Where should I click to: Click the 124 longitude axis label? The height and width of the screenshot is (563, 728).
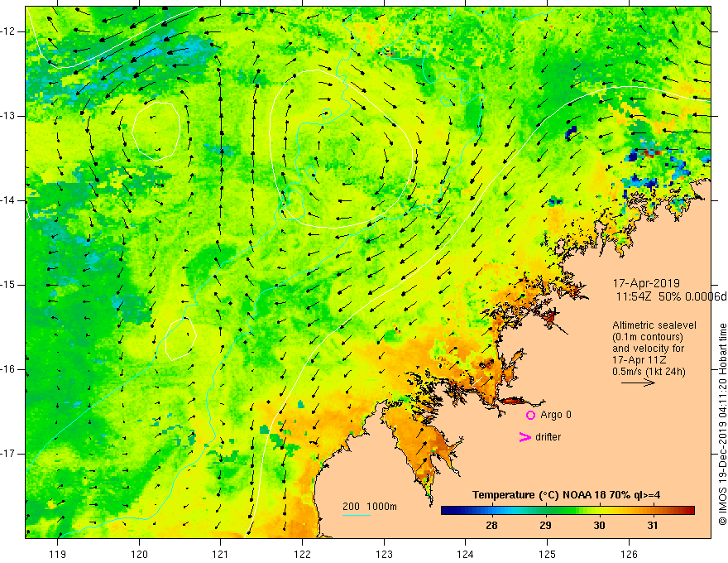tap(466, 555)
